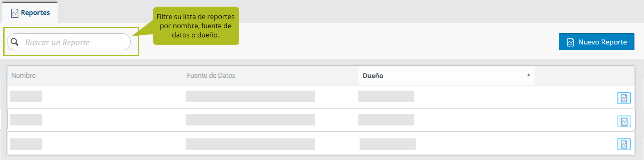Open the report icon in first row
This screenshot has width=644, height=160.
(624, 98)
